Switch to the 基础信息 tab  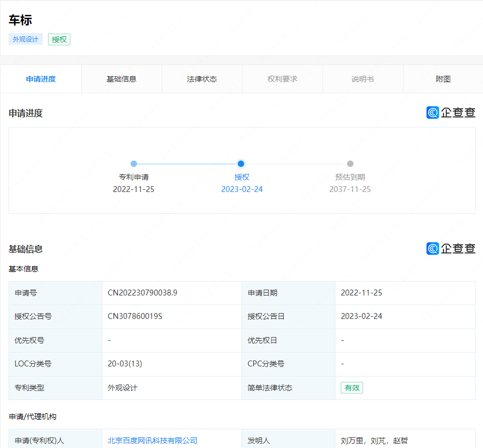click(x=122, y=79)
